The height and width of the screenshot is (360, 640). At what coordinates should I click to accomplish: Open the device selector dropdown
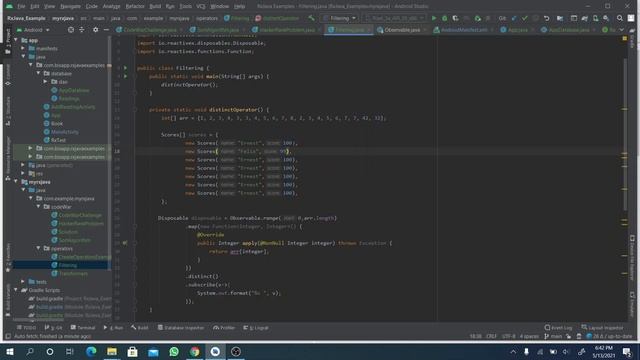point(395,18)
